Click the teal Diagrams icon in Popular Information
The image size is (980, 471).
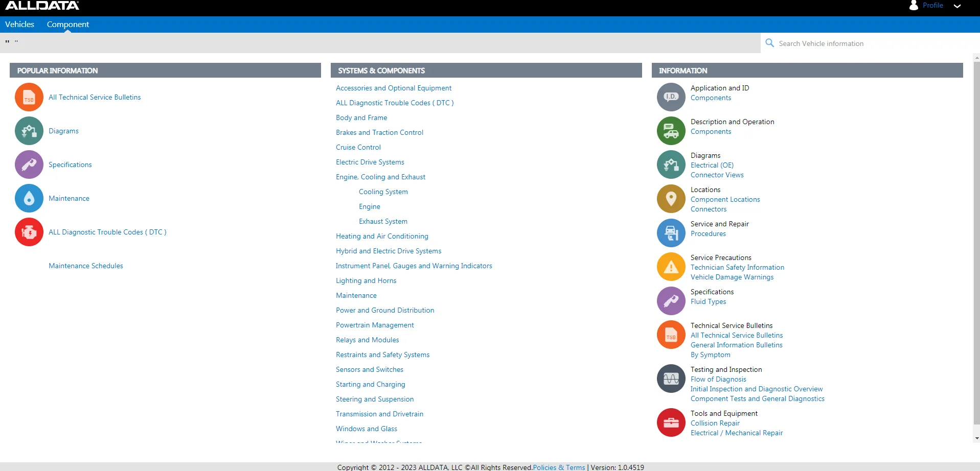click(x=29, y=131)
